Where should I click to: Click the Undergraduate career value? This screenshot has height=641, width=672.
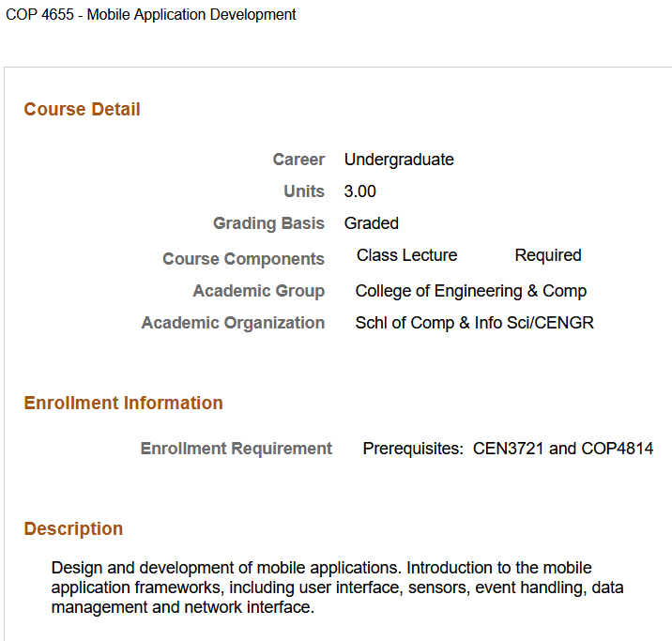pyautogui.click(x=399, y=160)
